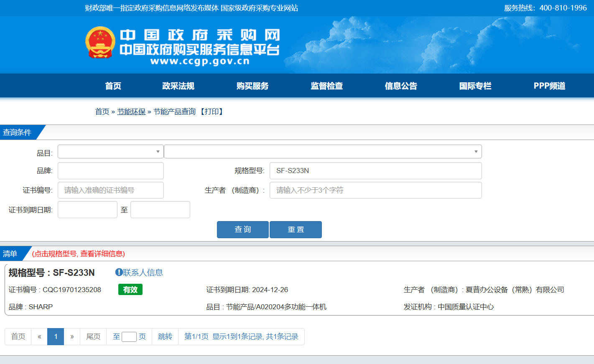Click the page number input box

tap(129, 337)
